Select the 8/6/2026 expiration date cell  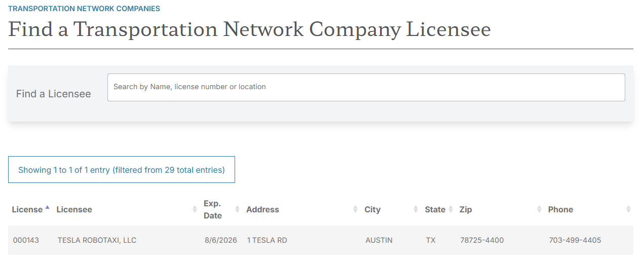pos(220,240)
